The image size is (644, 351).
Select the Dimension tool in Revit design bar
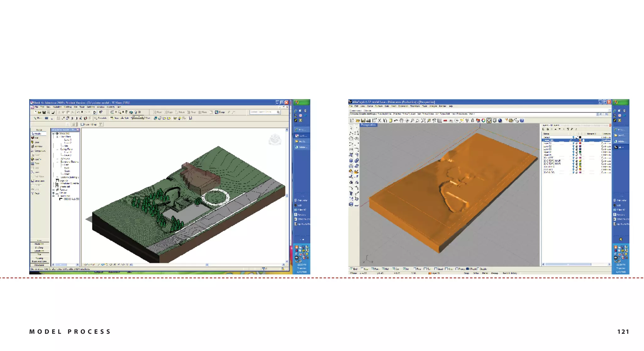[38, 181]
